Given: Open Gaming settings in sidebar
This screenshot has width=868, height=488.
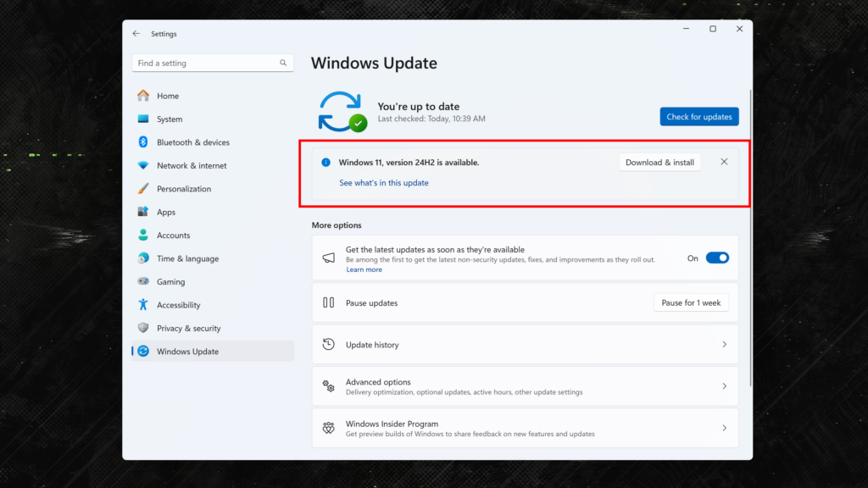Looking at the screenshot, I should pyautogui.click(x=213, y=281).
